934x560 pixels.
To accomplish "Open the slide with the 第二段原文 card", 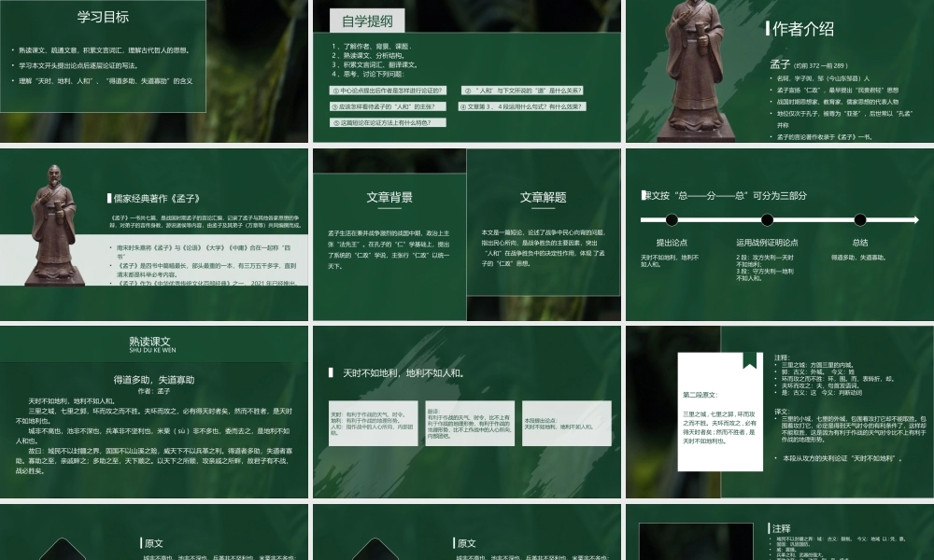I will [780, 412].
